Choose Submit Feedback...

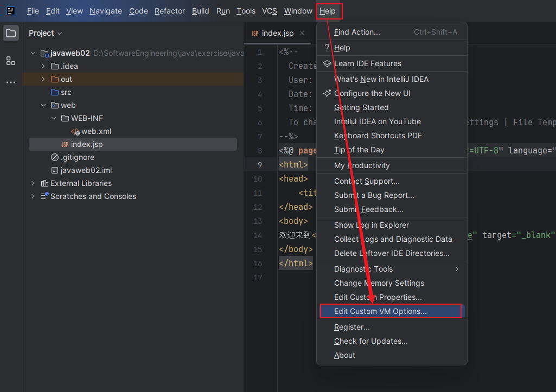click(x=392, y=209)
